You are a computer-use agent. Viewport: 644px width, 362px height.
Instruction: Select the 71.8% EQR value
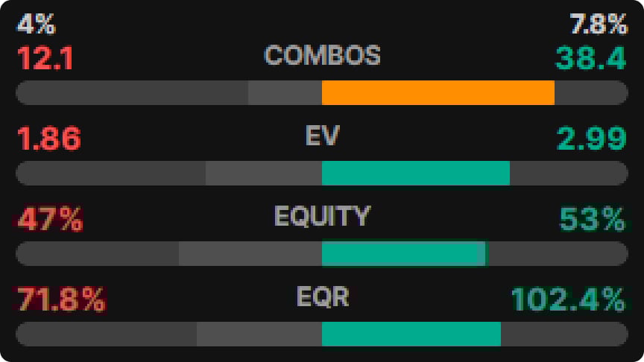click(61, 299)
